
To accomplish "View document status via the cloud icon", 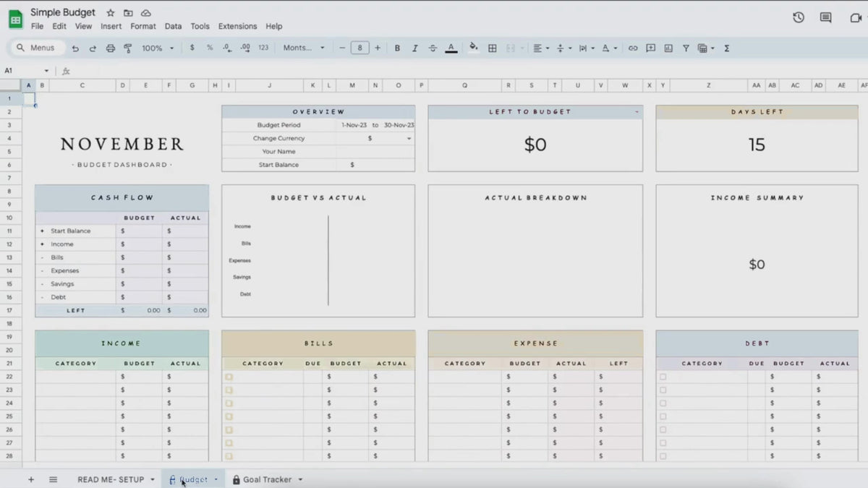I will pos(146,13).
